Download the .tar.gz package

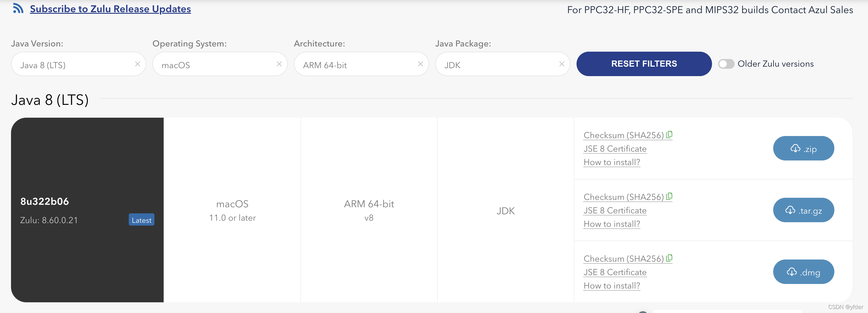(x=803, y=210)
